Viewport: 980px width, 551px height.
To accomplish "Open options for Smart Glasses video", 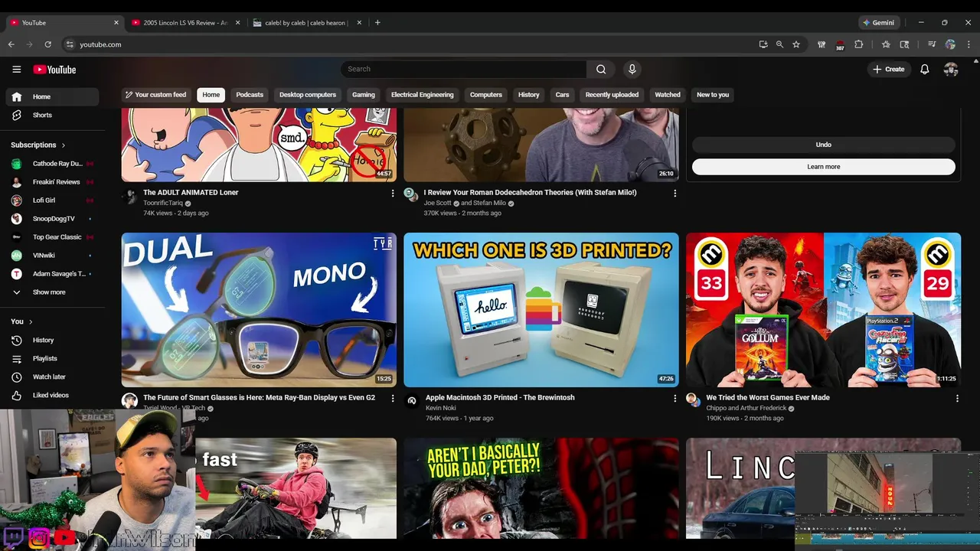I will (x=393, y=399).
